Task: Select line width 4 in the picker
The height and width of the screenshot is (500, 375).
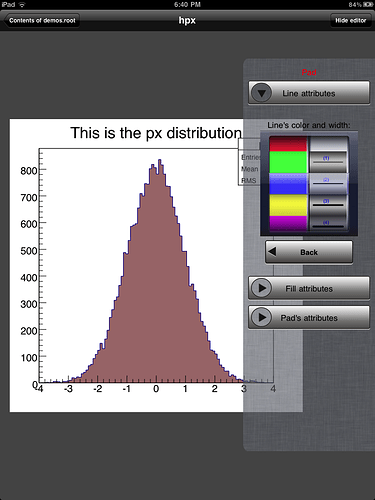Action: (x=328, y=224)
